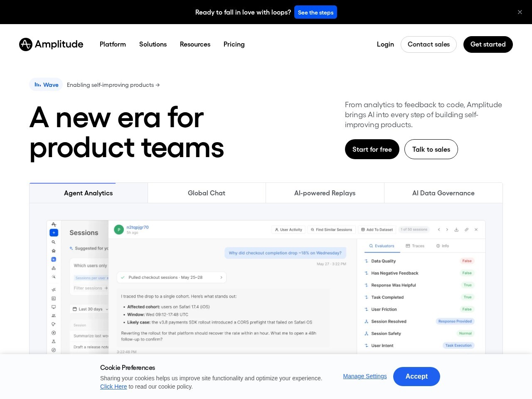This screenshot has height=399, width=532.
Task: Copy session link with the chain icon
Action: point(466,229)
